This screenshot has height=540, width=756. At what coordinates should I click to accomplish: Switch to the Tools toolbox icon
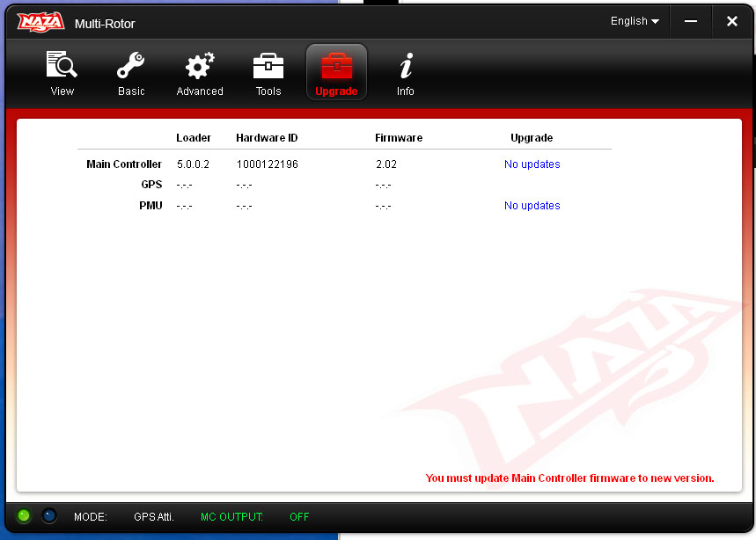(268, 66)
